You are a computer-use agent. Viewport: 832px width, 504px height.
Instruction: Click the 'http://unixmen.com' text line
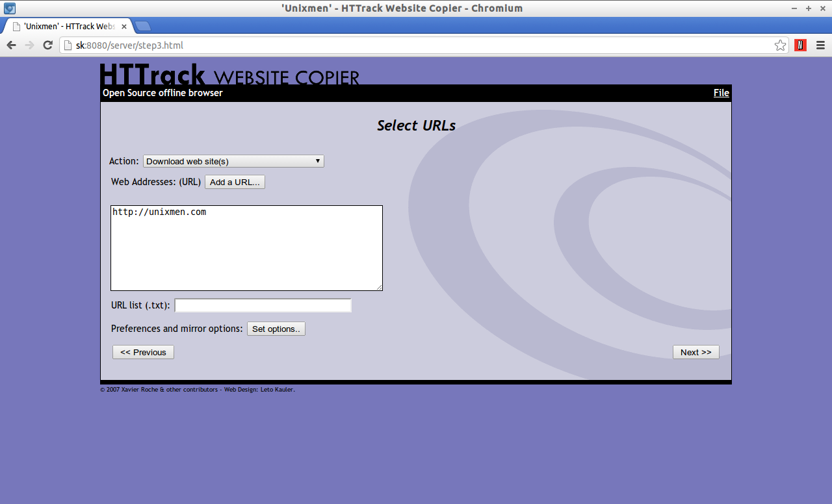pos(159,212)
